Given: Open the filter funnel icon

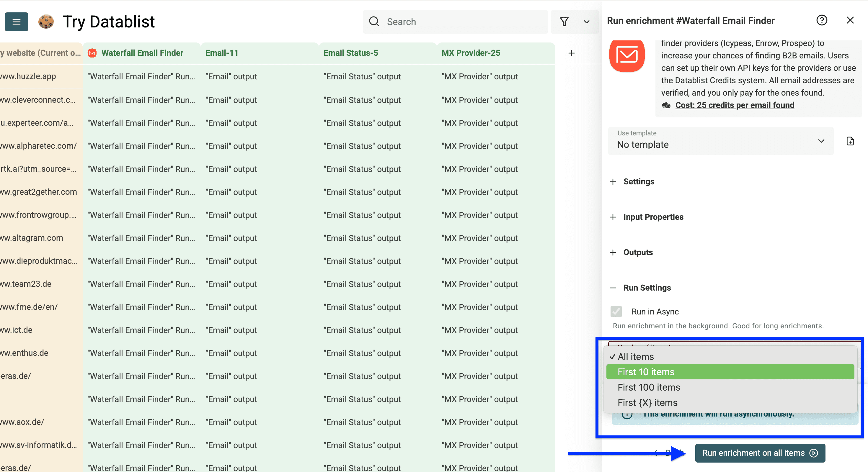Looking at the screenshot, I should point(564,22).
